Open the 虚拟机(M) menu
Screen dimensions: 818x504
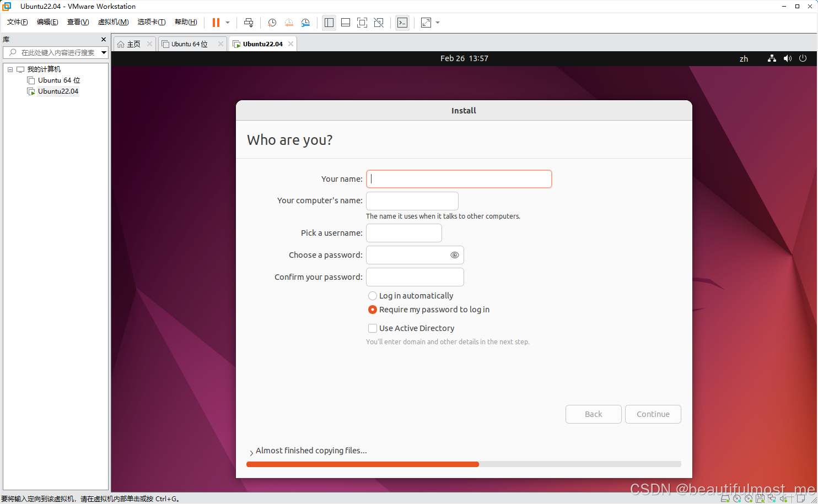click(113, 22)
